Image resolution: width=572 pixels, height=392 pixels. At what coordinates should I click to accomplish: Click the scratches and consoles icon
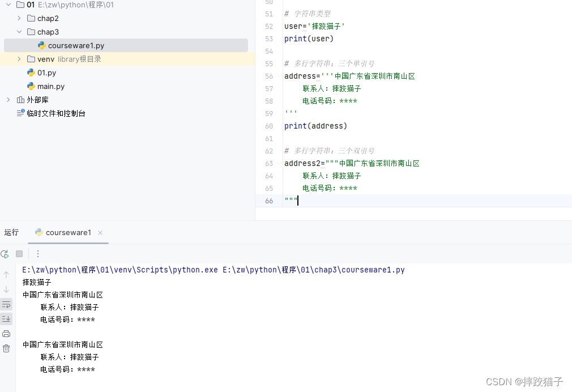click(x=21, y=113)
